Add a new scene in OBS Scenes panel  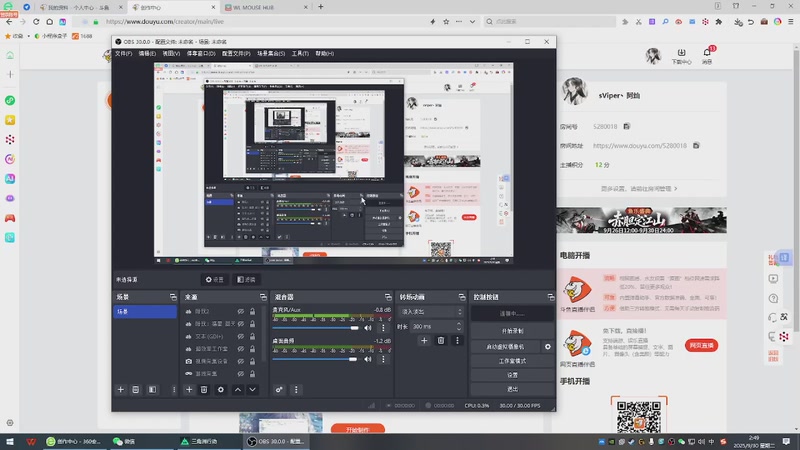coord(121,390)
